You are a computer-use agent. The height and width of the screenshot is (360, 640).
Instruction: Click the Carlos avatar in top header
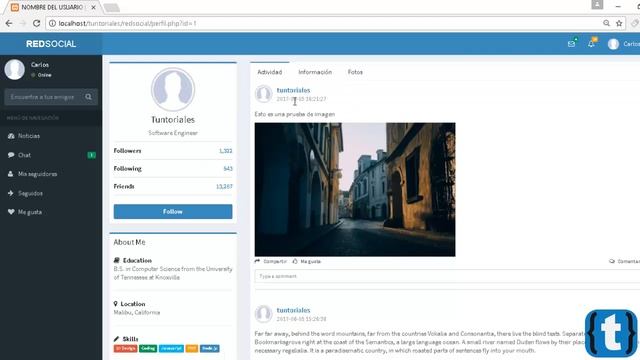(x=613, y=44)
